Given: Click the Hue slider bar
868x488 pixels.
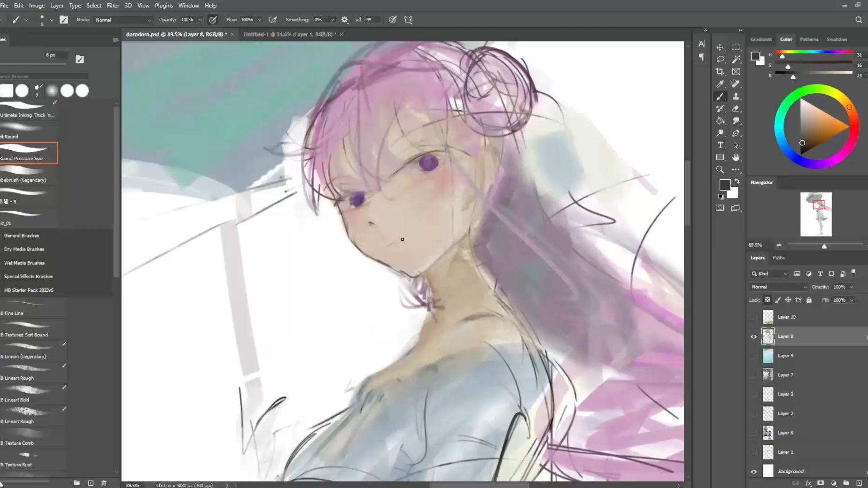Looking at the screenshot, I should [x=814, y=52].
